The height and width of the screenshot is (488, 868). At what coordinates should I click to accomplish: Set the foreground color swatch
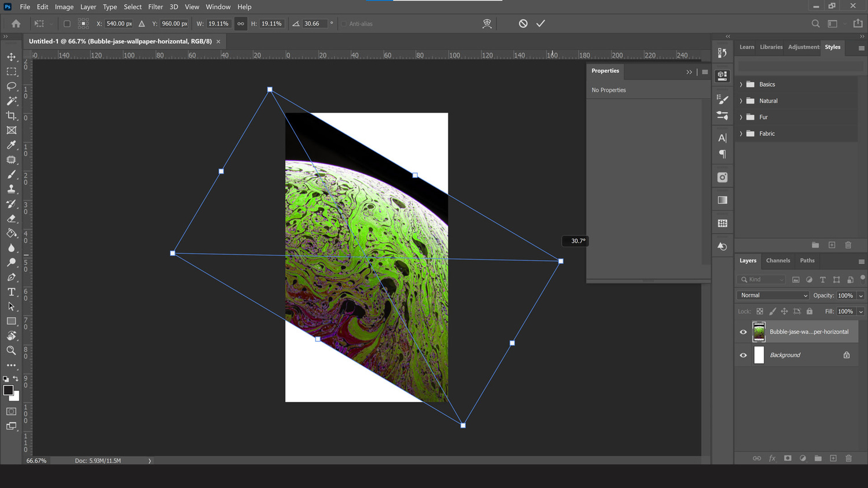pos(8,390)
